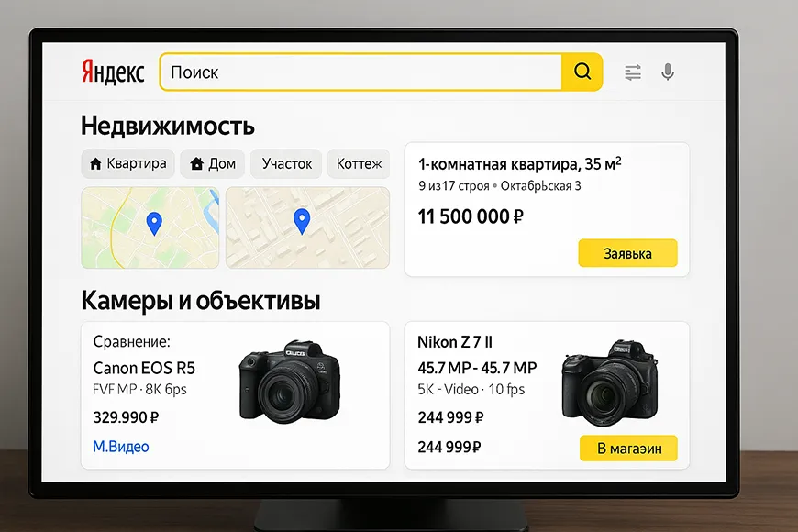Click the Яндекс logo
This screenshot has height=532, width=798.
(113, 72)
